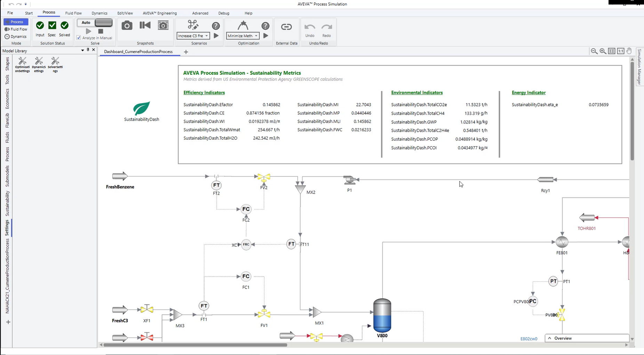Viewport: 644px width, 355px height.
Task: Expand the Overview panel chevron
Action: click(549, 338)
